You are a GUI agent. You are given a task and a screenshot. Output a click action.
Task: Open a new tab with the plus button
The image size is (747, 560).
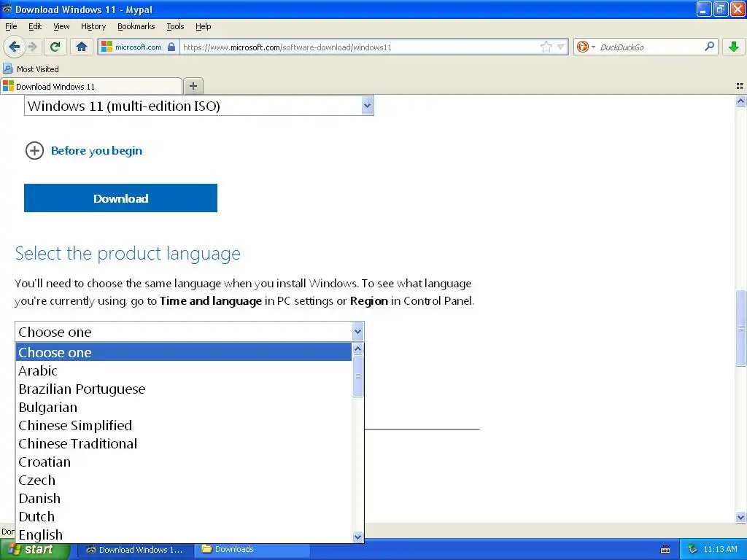pos(193,86)
